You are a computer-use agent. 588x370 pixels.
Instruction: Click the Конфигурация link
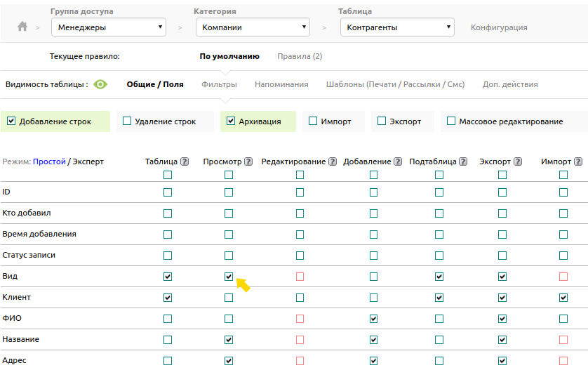point(499,27)
